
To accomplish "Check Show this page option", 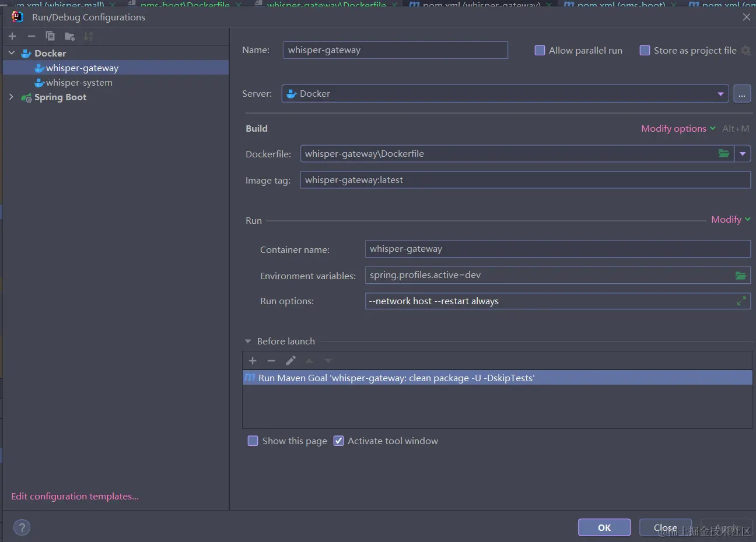I will pyautogui.click(x=253, y=441).
